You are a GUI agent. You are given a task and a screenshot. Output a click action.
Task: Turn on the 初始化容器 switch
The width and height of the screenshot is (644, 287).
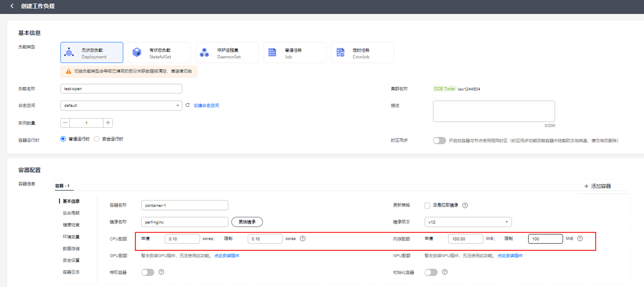tap(431, 272)
